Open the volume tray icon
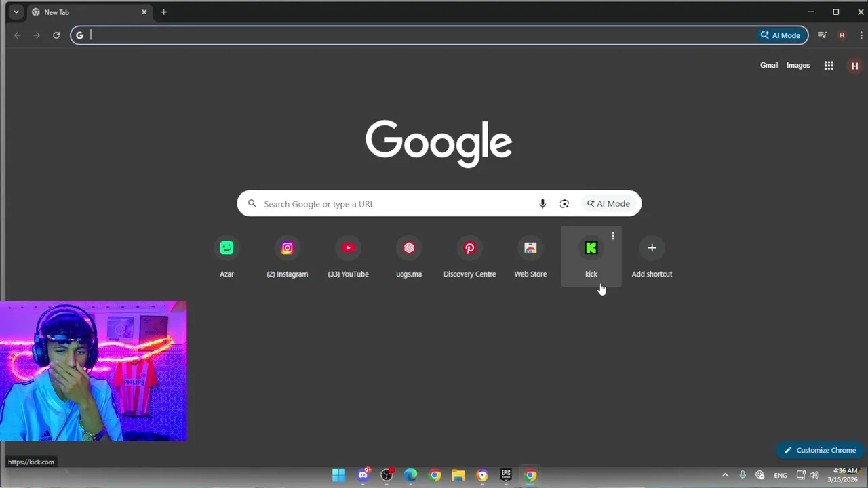This screenshot has width=868, height=488. pyautogui.click(x=814, y=475)
